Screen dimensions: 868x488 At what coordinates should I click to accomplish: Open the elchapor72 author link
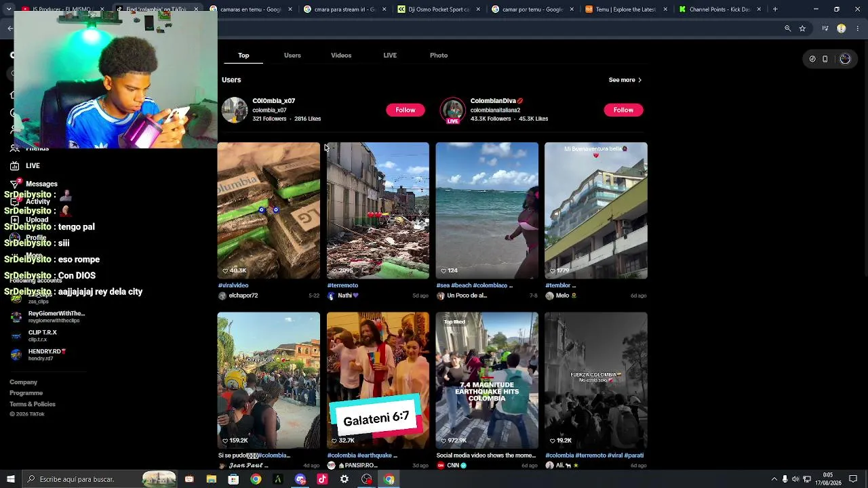tap(243, 296)
